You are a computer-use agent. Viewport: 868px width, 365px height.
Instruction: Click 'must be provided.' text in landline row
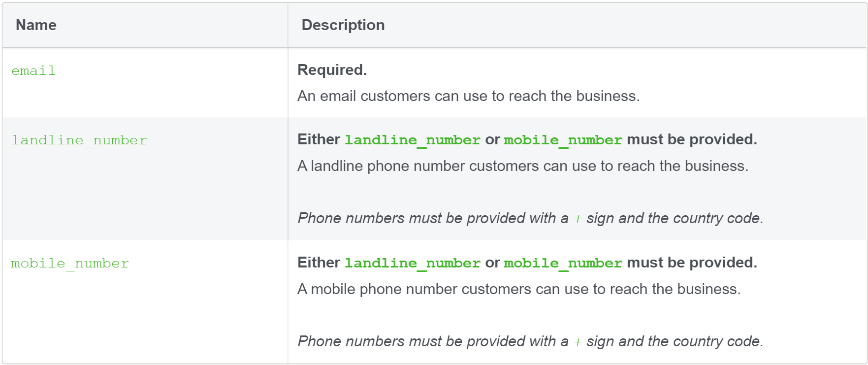[x=692, y=139]
